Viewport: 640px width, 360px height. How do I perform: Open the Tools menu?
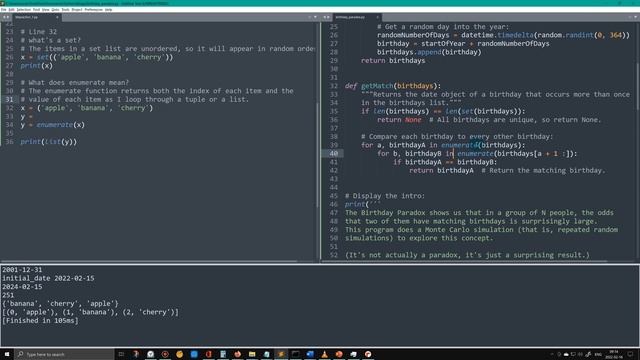click(65, 9)
